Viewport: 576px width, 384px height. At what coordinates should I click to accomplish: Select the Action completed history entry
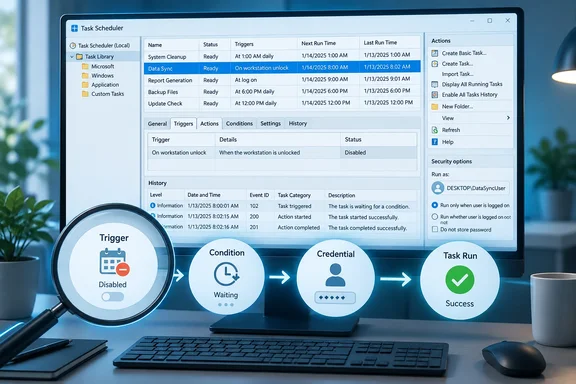282,227
